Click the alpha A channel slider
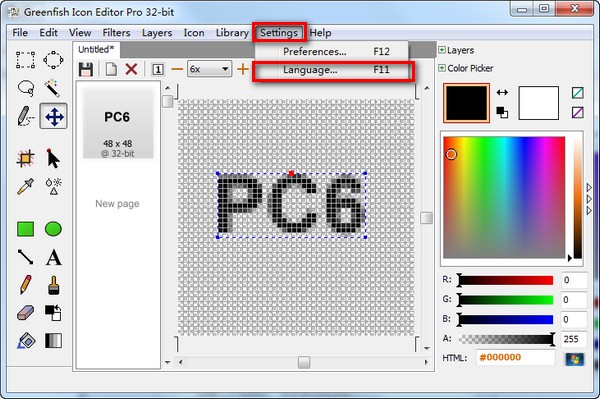The height and width of the screenshot is (399, 600). 506,339
